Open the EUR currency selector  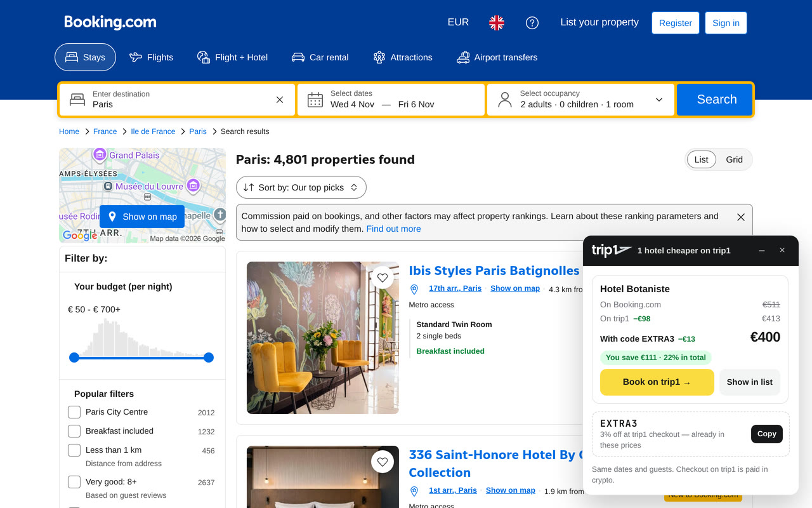click(458, 22)
